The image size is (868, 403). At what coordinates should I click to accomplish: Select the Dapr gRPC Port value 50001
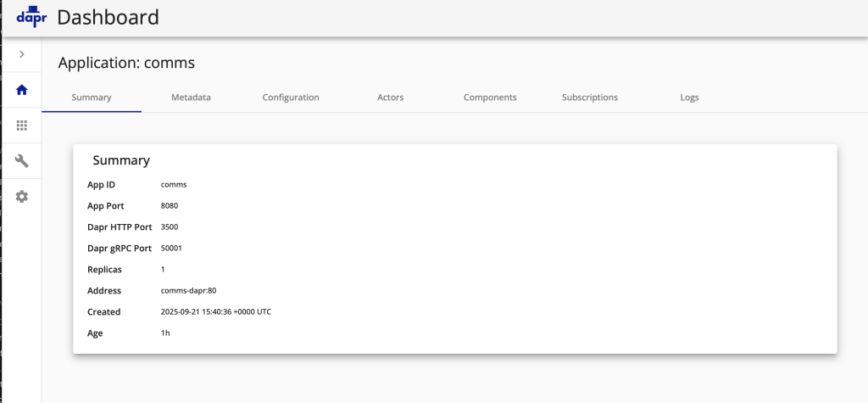pyautogui.click(x=171, y=249)
